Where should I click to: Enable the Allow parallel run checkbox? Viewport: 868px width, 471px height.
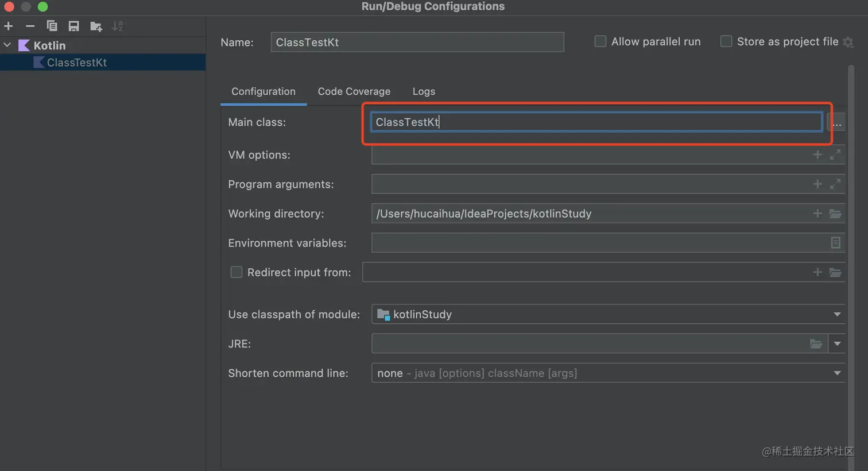[x=600, y=41]
